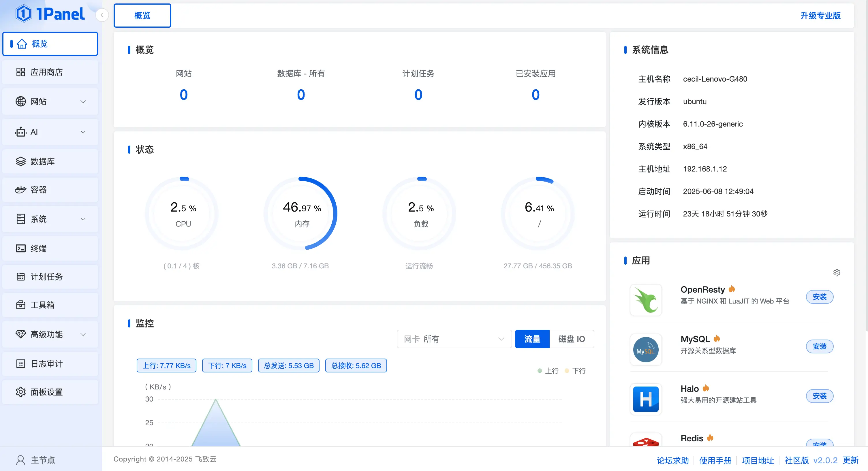
Task: Click the user icon beside 主节点
Action: 20,460
